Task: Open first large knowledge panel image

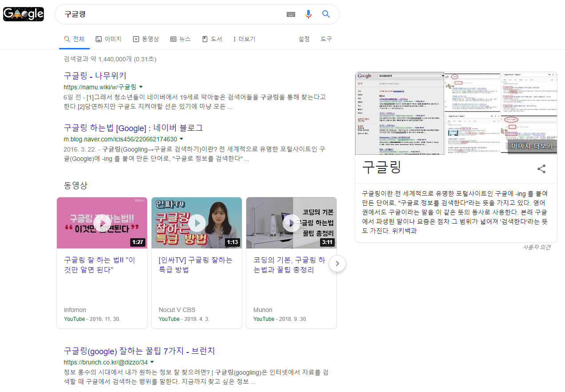Action: click(399, 113)
